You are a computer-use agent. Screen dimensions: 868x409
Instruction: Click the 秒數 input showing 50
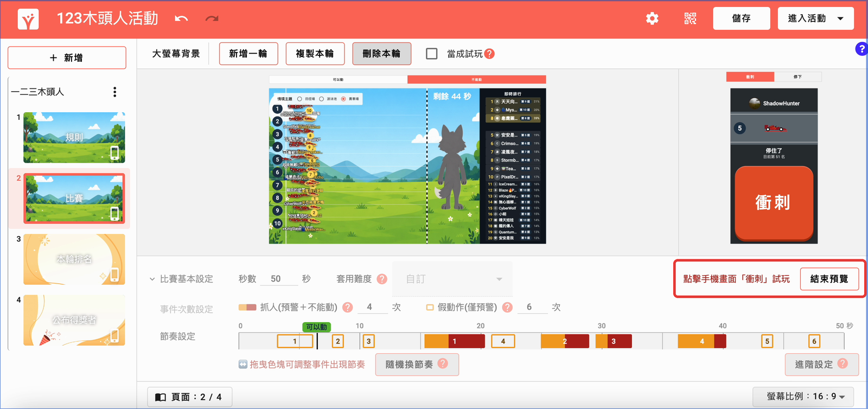279,279
